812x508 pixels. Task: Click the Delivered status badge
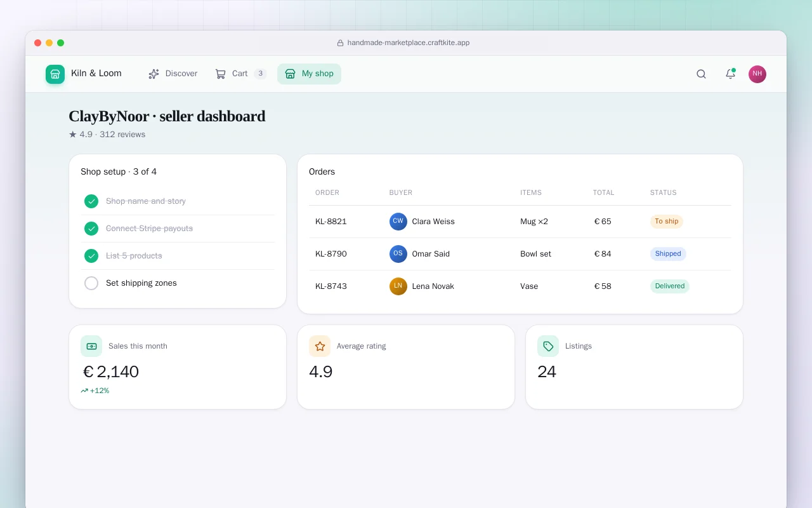(670, 286)
